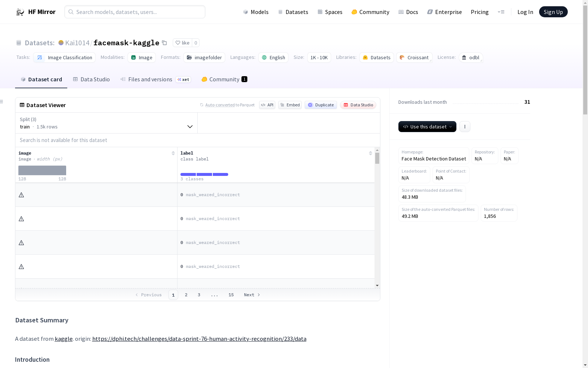Click the Log In link
Image resolution: width=588 pixels, height=368 pixels.
pyautogui.click(x=525, y=12)
